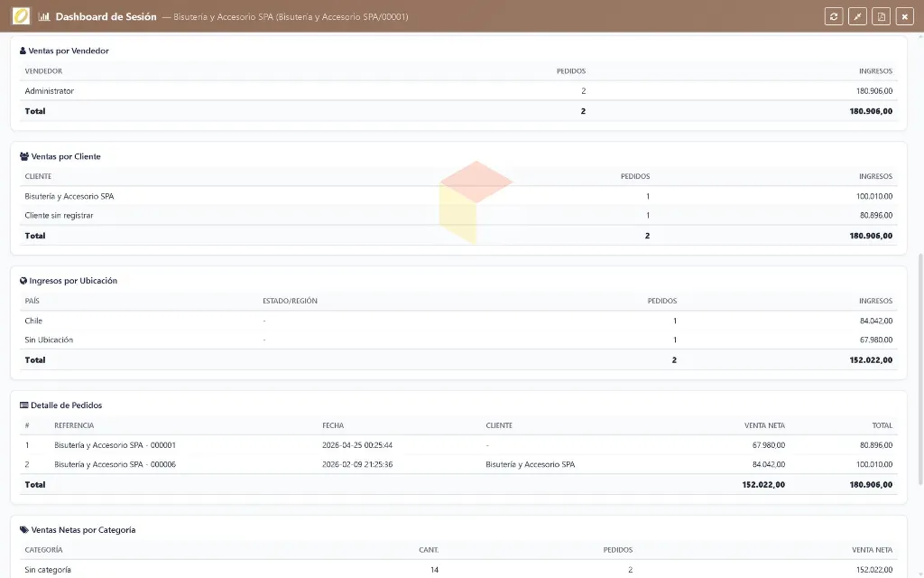Click the compress/collapse view icon
This screenshot has width=924, height=578.
[857, 16]
